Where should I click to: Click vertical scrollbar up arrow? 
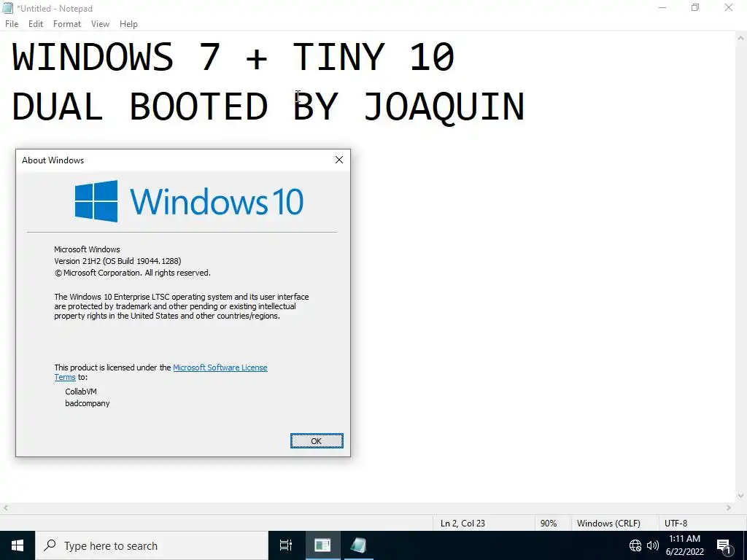pos(741,38)
